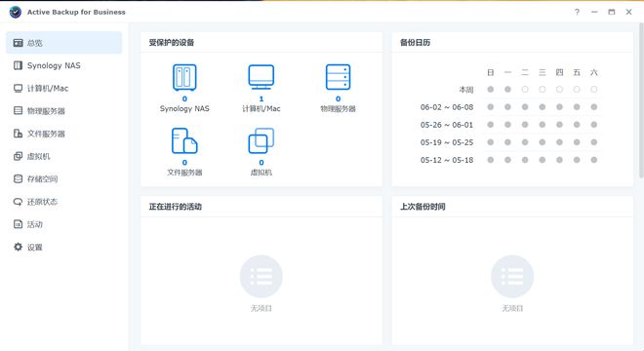
Task: Click the storage database sidebar icon
Action: click(19, 178)
